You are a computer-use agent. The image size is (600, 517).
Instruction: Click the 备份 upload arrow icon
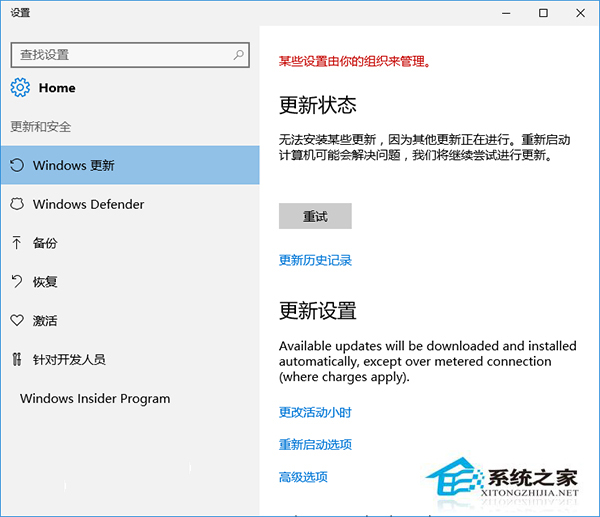[16, 243]
